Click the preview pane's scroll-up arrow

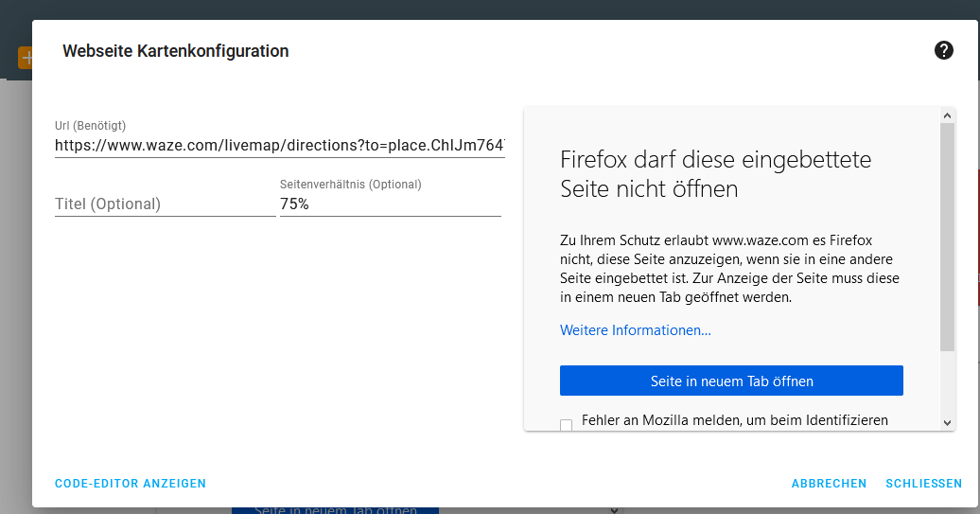point(947,115)
